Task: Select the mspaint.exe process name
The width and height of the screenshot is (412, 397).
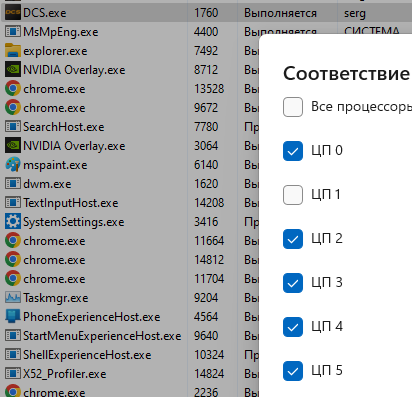Action: [55, 165]
